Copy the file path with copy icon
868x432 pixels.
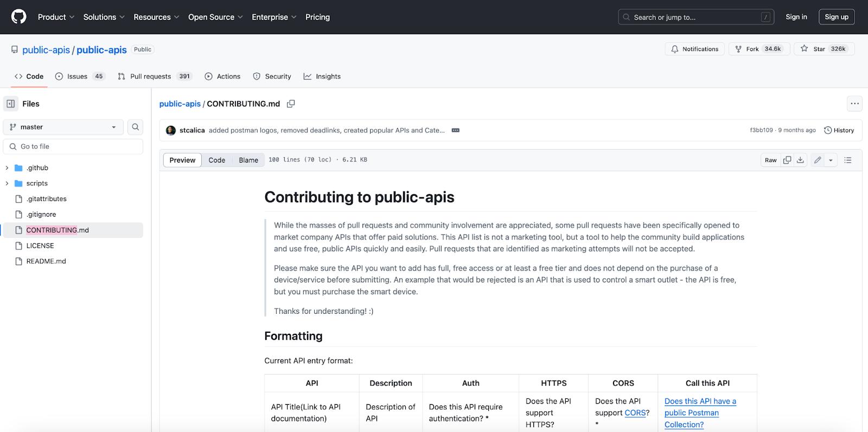(x=291, y=104)
